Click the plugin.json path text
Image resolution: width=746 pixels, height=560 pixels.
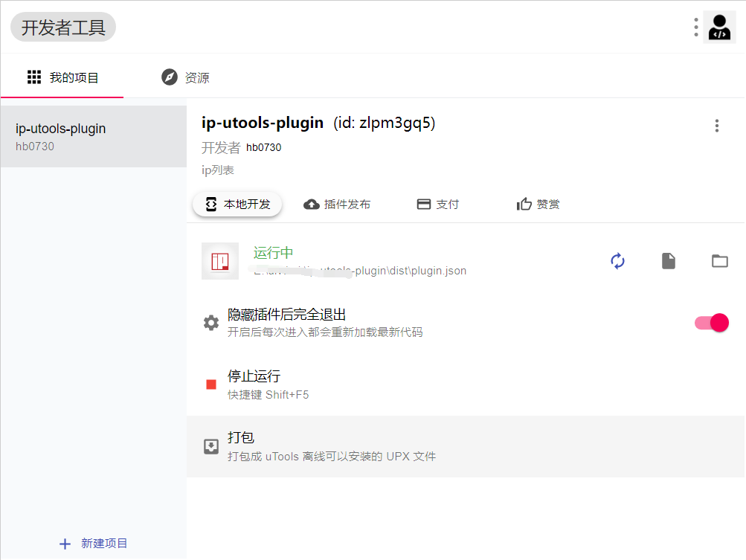tap(360, 271)
